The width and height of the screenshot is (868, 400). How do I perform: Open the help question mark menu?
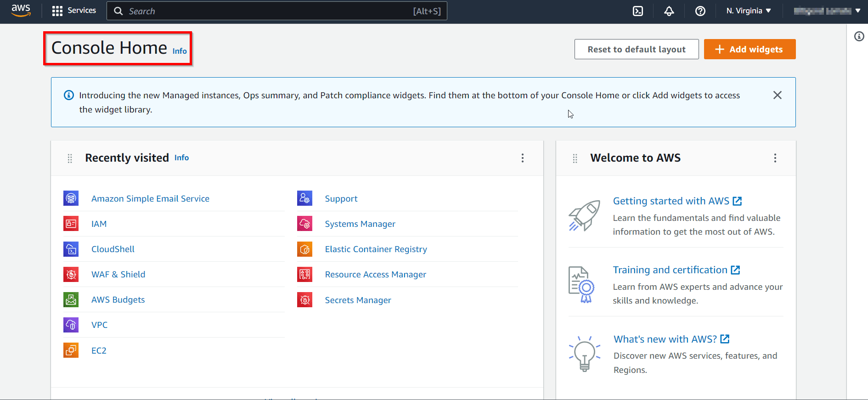tap(700, 11)
